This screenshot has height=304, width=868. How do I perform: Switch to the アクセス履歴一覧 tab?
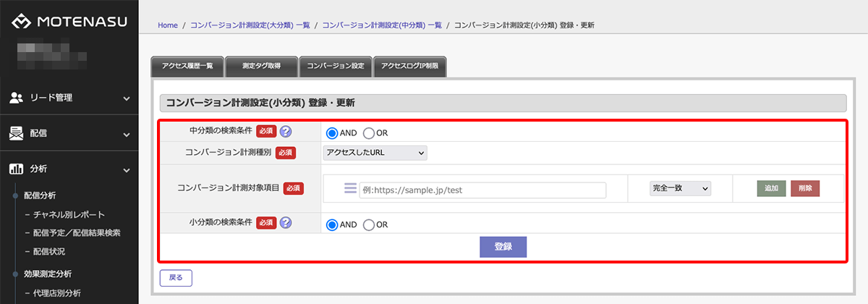187,67
